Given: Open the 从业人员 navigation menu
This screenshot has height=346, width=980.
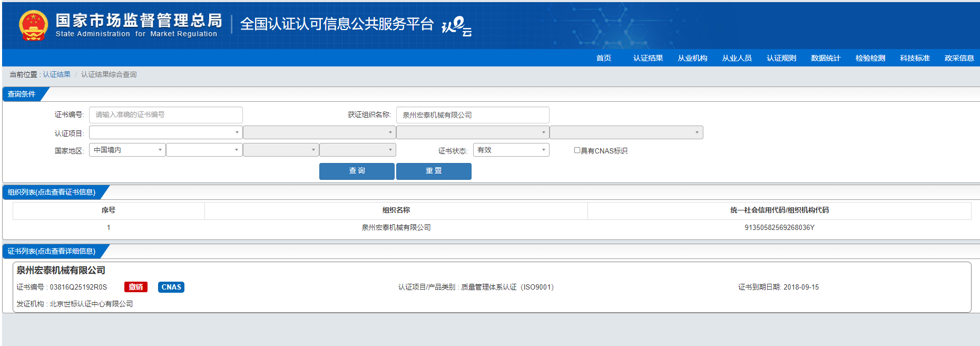Looking at the screenshot, I should (737, 58).
